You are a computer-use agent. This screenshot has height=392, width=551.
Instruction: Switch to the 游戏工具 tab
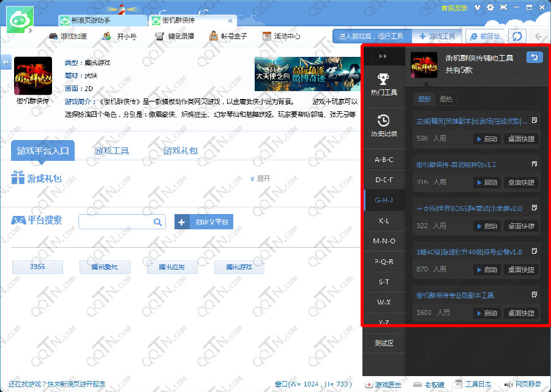pyautogui.click(x=111, y=150)
